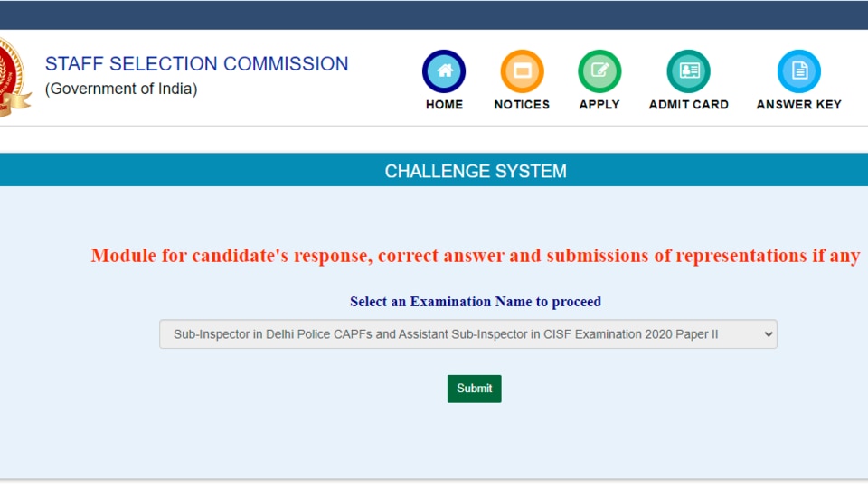The width and height of the screenshot is (868, 488).
Task: Click the dark blue top bar
Action: tap(434, 15)
